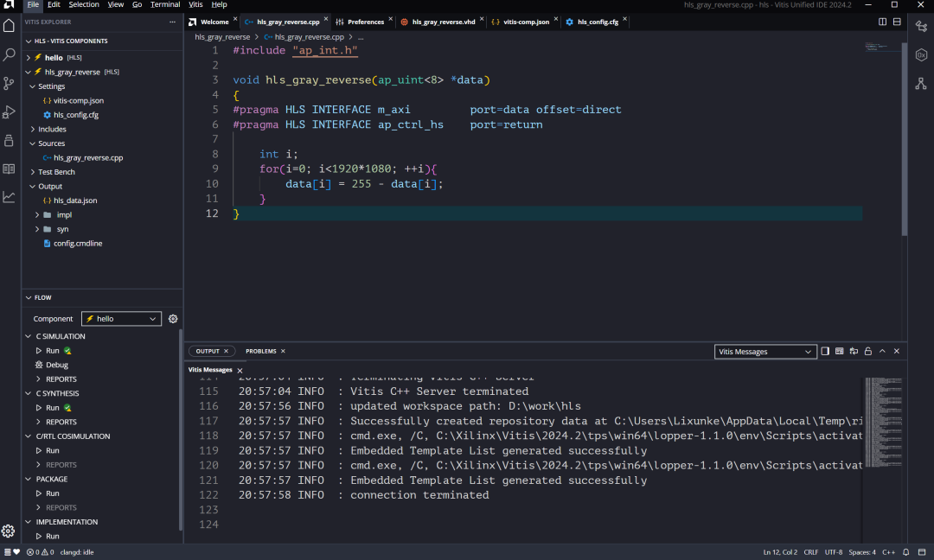Screen dimensions: 934x560
Task: Open the File menu
Action: click(x=33, y=5)
